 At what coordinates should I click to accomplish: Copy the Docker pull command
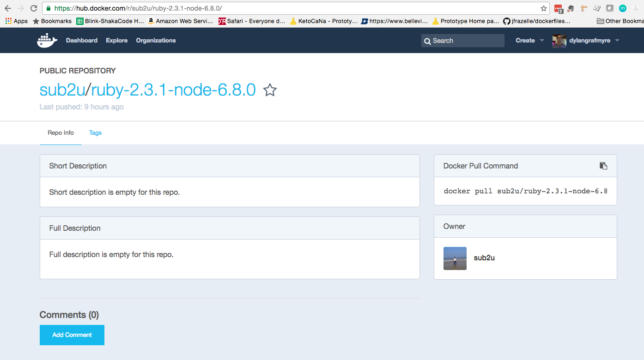pyautogui.click(x=603, y=166)
